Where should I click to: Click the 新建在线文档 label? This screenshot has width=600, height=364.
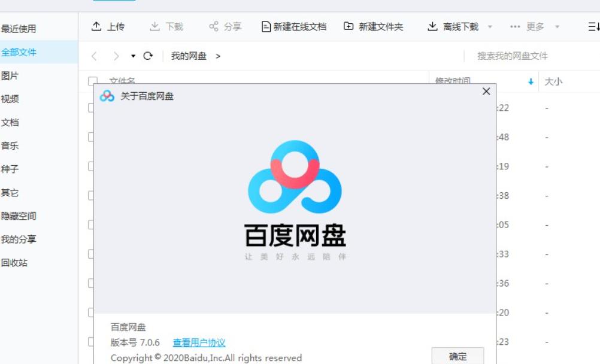299,26
